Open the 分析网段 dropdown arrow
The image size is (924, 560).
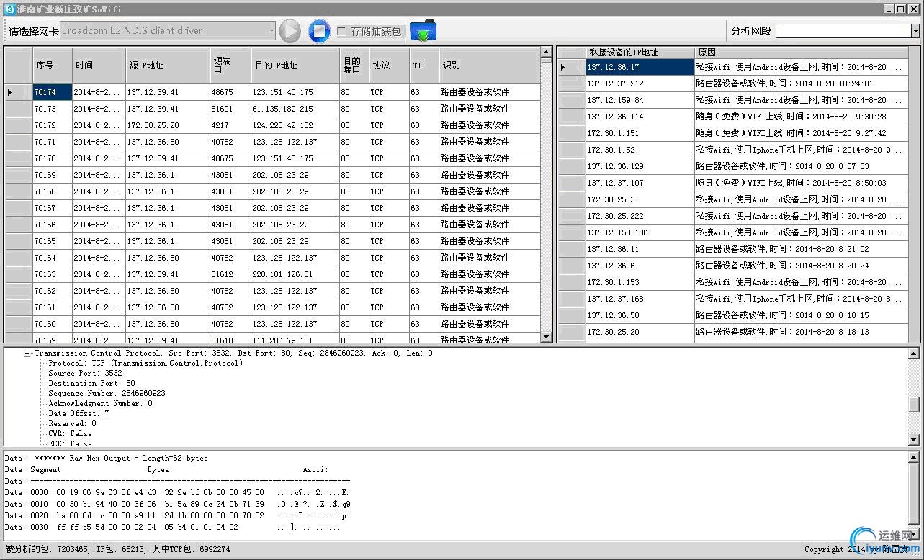point(915,31)
